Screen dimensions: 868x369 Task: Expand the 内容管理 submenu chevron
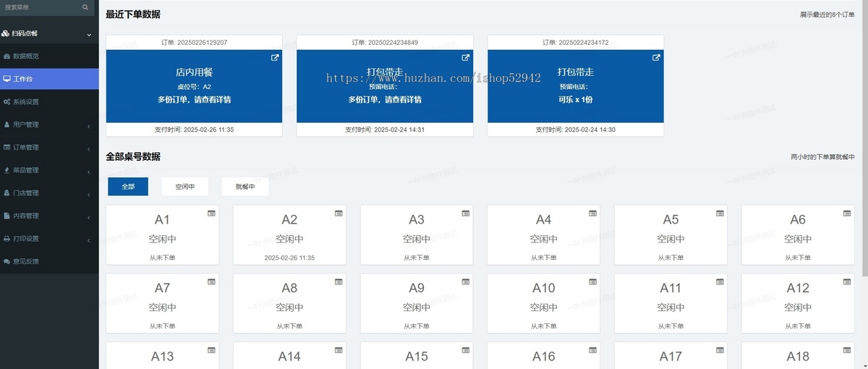tap(89, 218)
